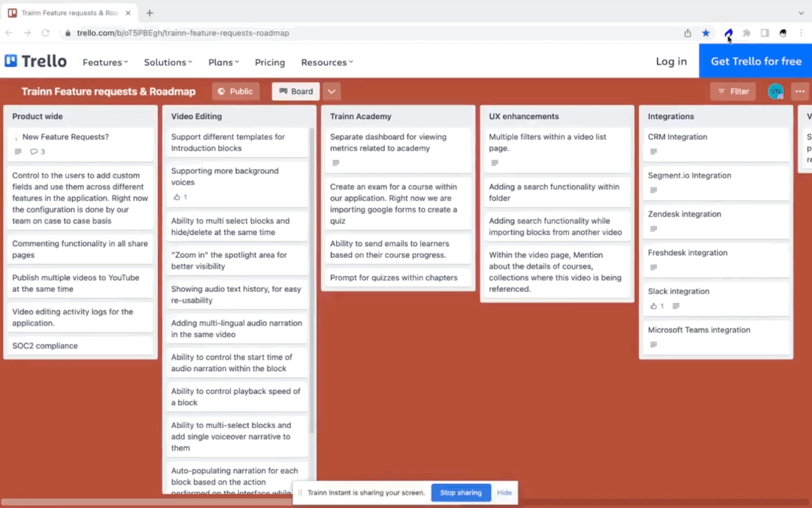Screen dimensions: 812x508
Task: Click the board member avatar
Action: coord(776,91)
